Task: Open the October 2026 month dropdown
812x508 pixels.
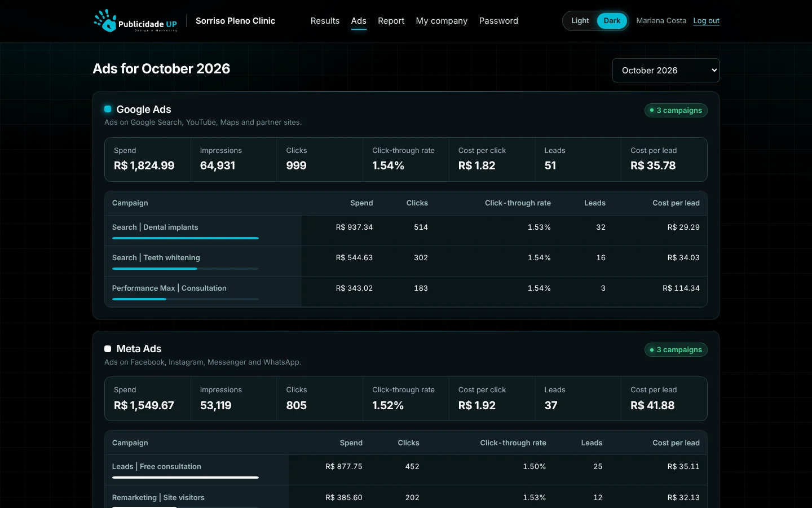Action: (x=666, y=71)
